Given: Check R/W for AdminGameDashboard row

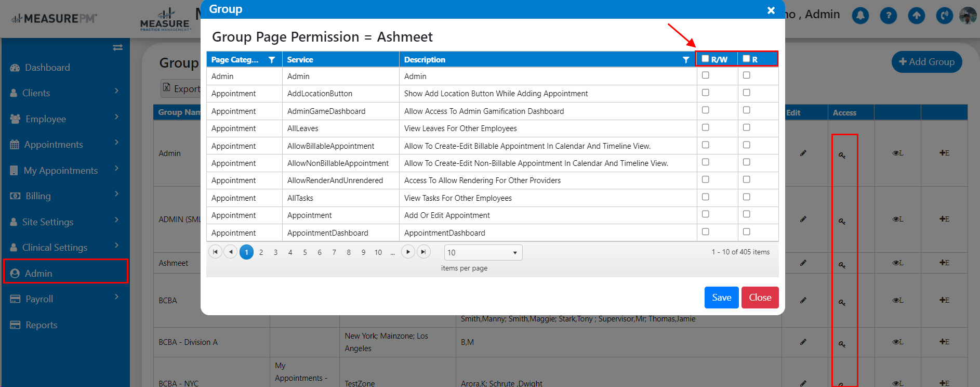Looking at the screenshot, I should (705, 110).
